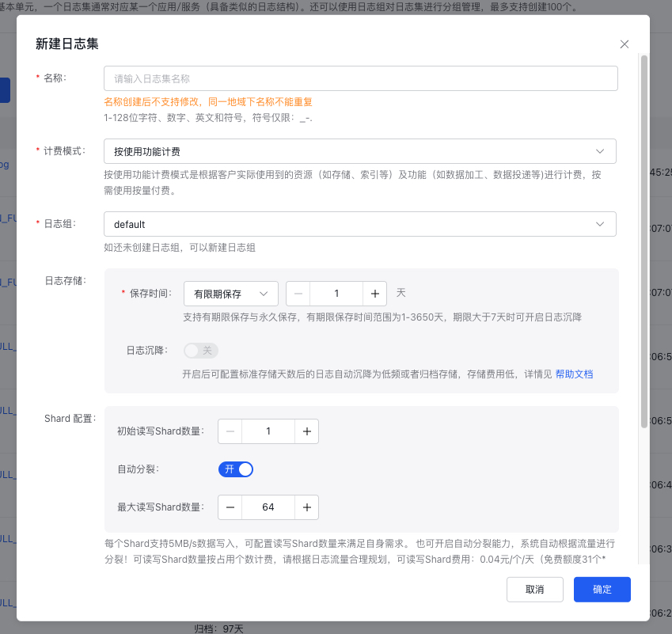Turn off the 自动分裂 switch

pyautogui.click(x=236, y=469)
